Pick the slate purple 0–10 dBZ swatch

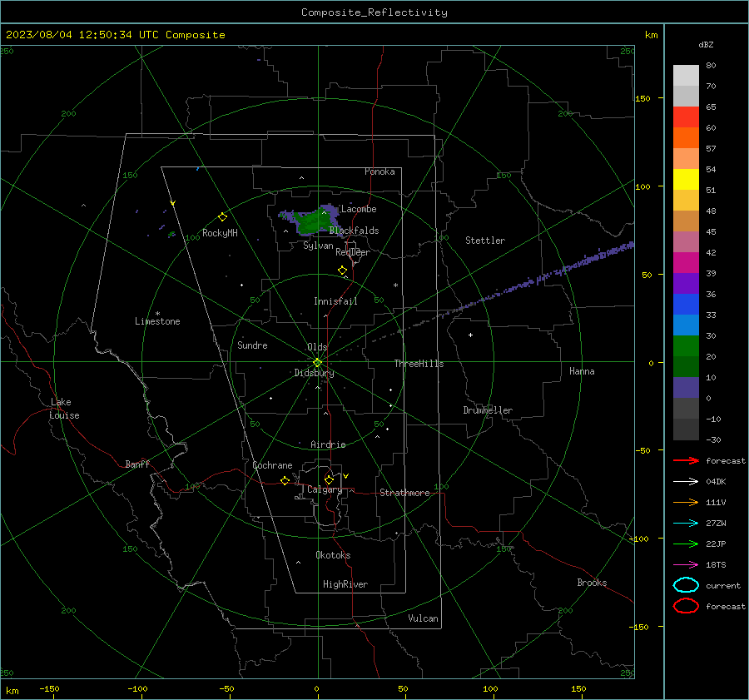point(686,388)
